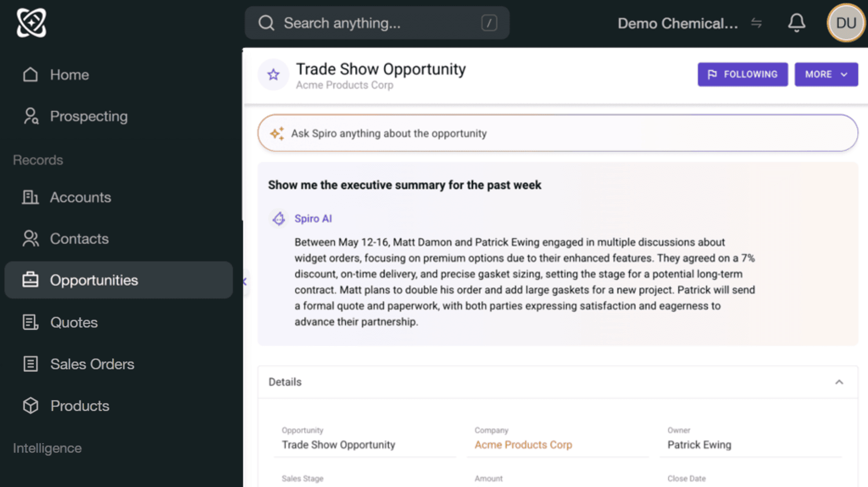Open the DU user avatar
Viewport: 868px width, 487px height.
(846, 23)
